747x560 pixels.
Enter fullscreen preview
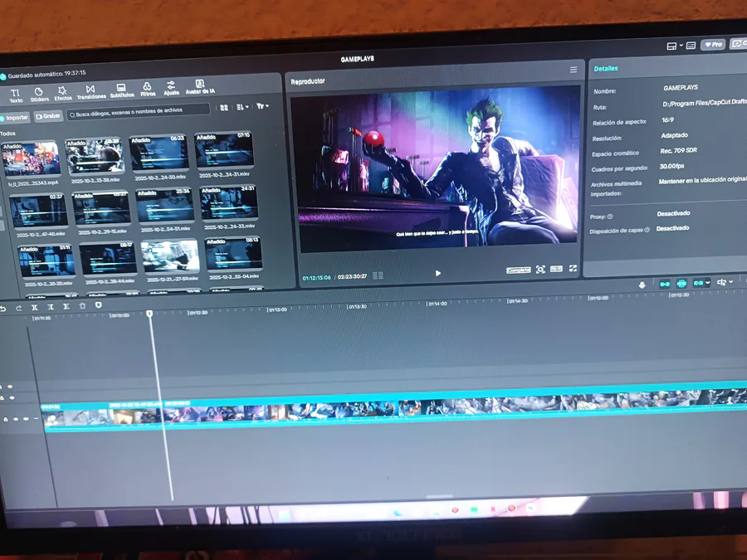[573, 269]
